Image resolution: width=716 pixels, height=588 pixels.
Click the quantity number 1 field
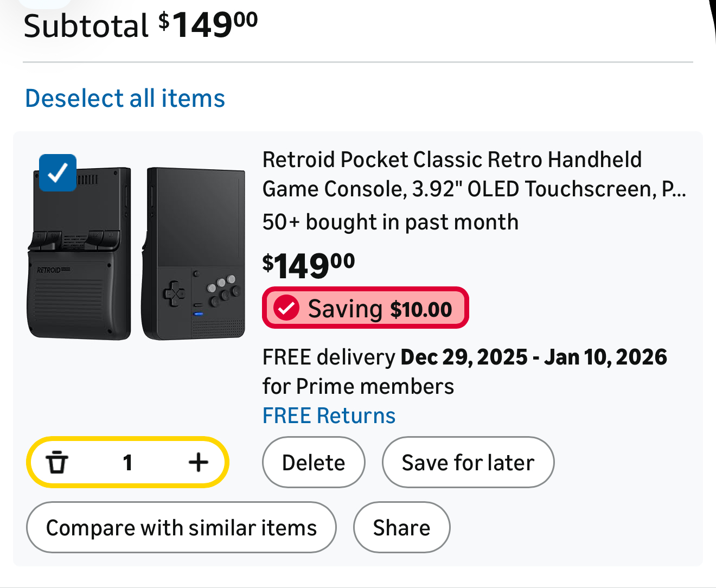[x=127, y=463]
